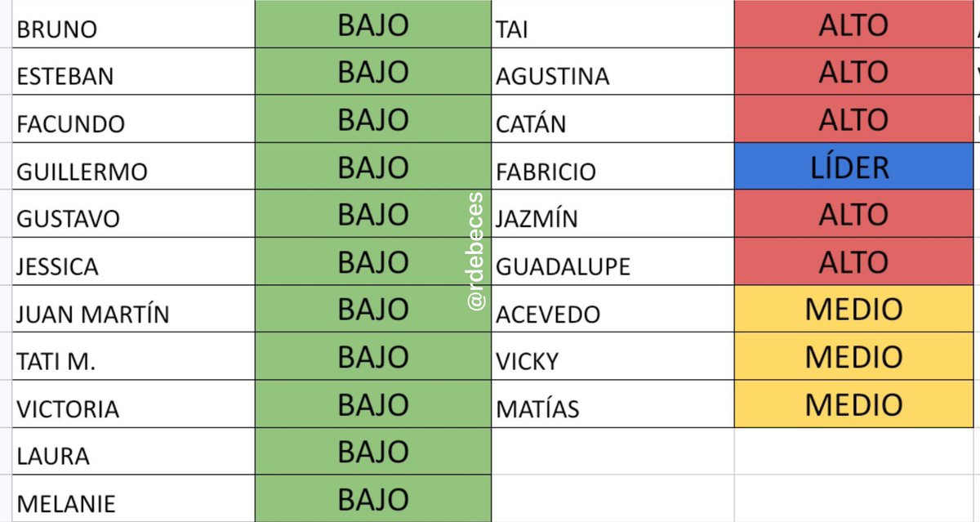This screenshot has width=980, height=522.
Task: Select the FABRICIO name cell
Action: 612,167
